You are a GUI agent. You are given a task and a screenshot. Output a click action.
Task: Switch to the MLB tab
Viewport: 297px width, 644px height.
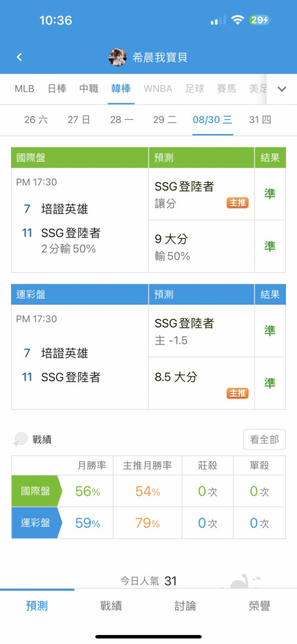24,89
